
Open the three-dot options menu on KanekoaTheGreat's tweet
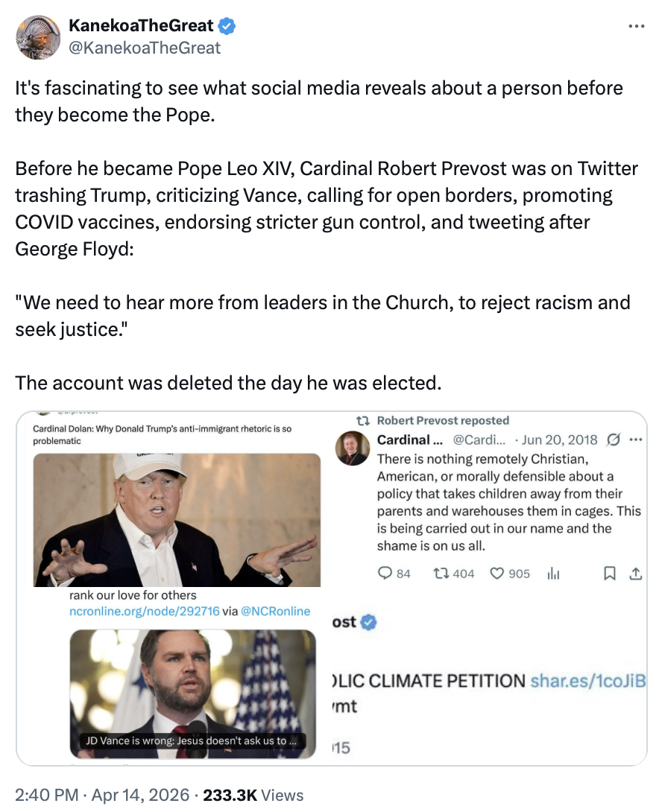click(637, 25)
